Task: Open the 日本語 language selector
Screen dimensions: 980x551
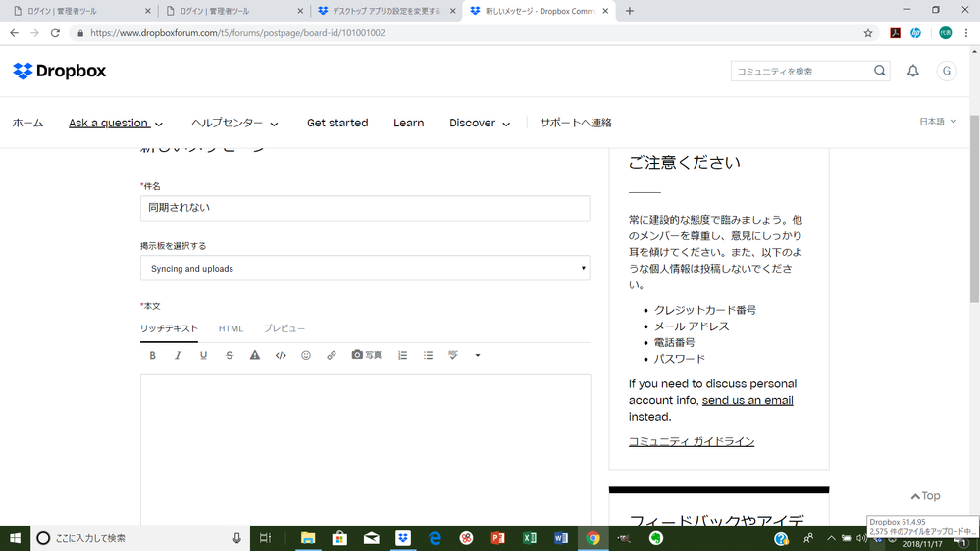Action: (x=938, y=122)
